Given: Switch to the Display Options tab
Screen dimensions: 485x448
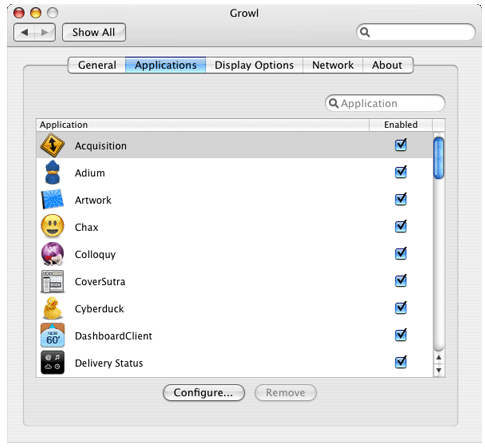Looking at the screenshot, I should click(254, 65).
